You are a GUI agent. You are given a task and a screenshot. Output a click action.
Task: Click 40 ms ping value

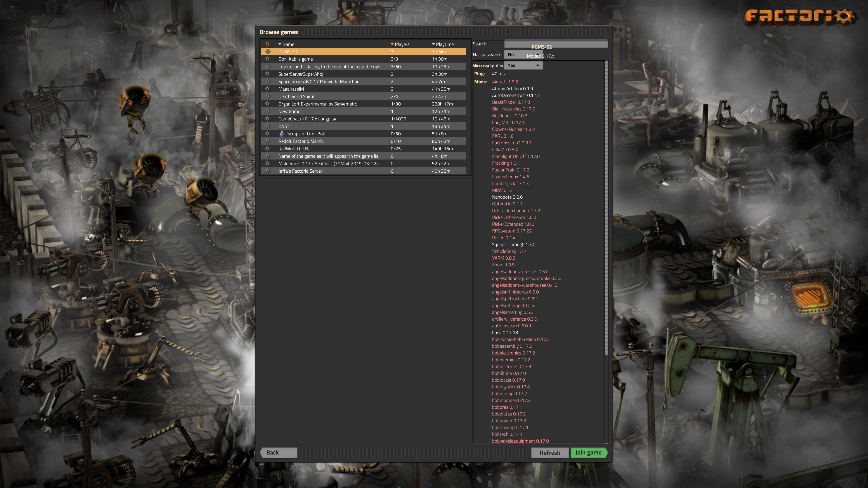pos(498,73)
